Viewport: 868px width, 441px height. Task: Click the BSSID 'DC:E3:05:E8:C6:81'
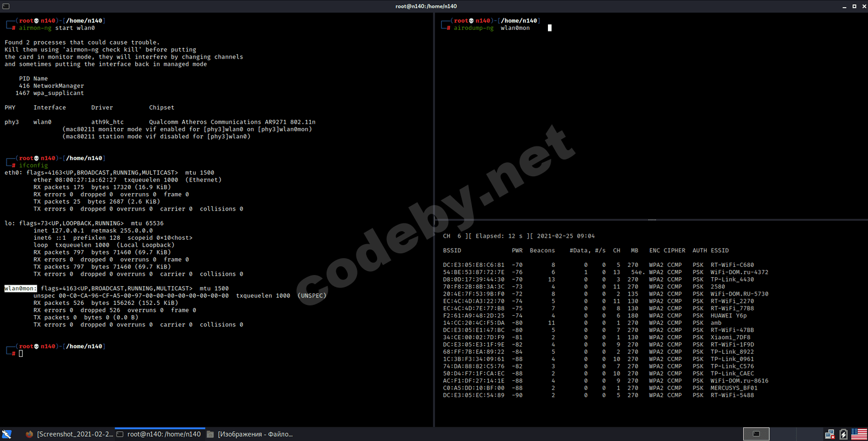[x=474, y=265]
